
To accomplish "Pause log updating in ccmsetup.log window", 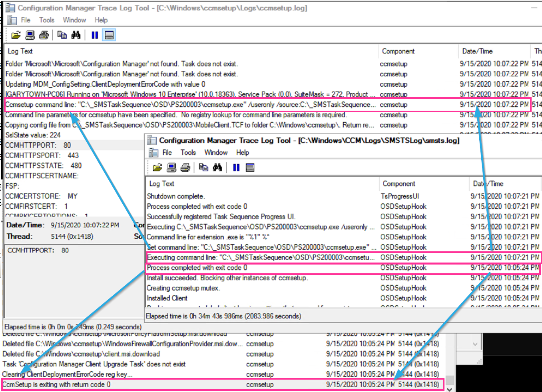I will [x=95, y=35].
